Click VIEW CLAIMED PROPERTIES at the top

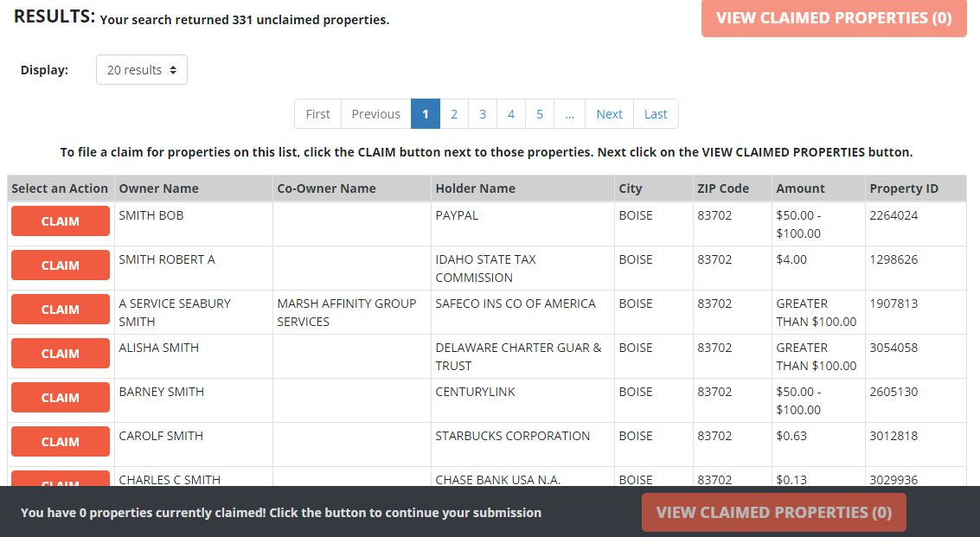click(x=833, y=18)
